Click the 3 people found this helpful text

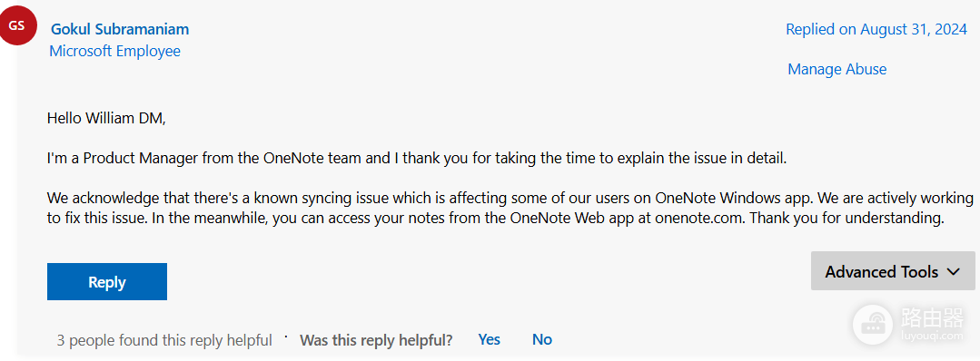coord(164,340)
